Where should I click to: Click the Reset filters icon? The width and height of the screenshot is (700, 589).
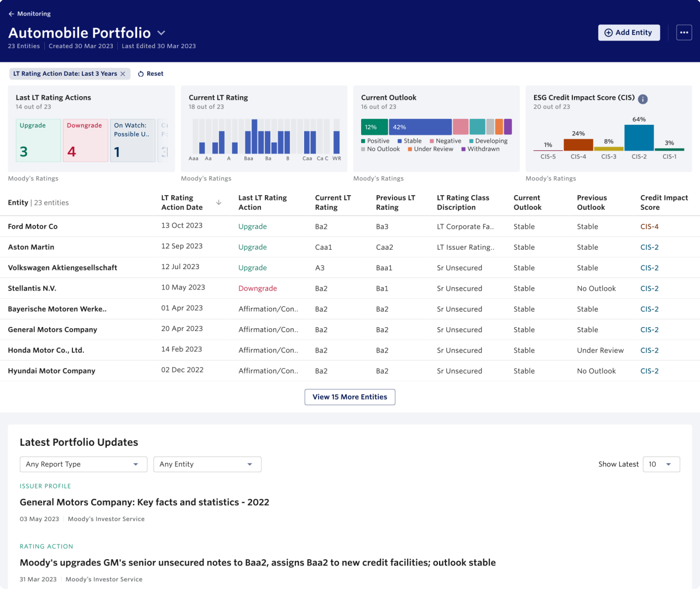pos(141,74)
